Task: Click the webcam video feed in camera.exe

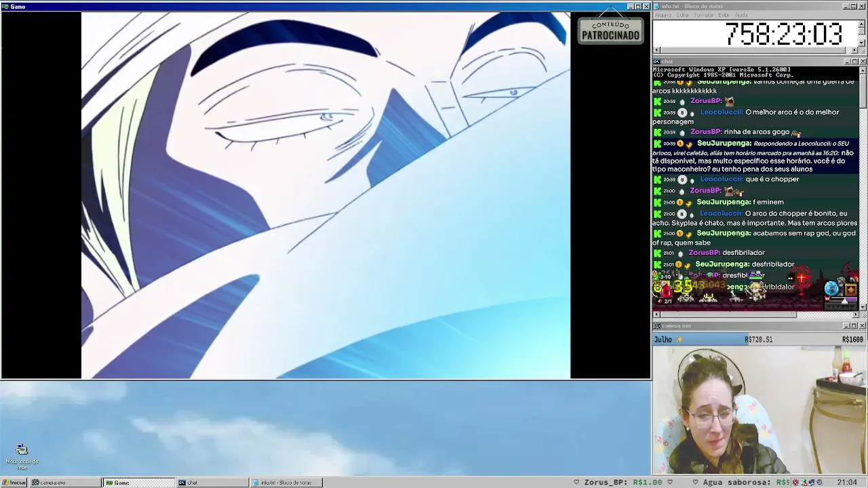Action: point(759,409)
